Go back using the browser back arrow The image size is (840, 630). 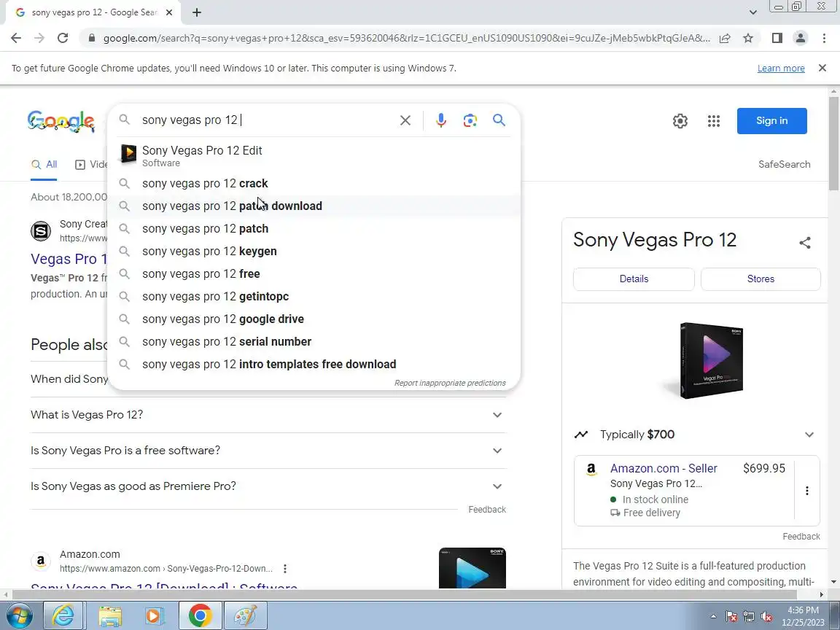[x=16, y=38]
